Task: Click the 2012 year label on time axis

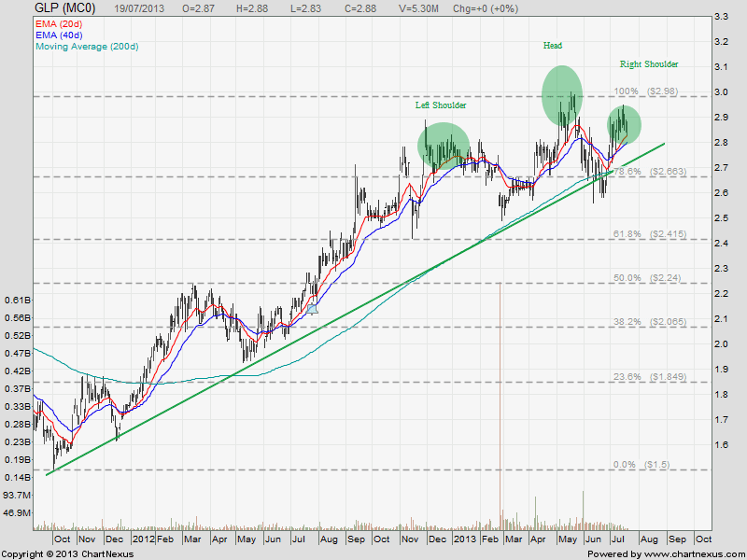Action: coord(144,539)
